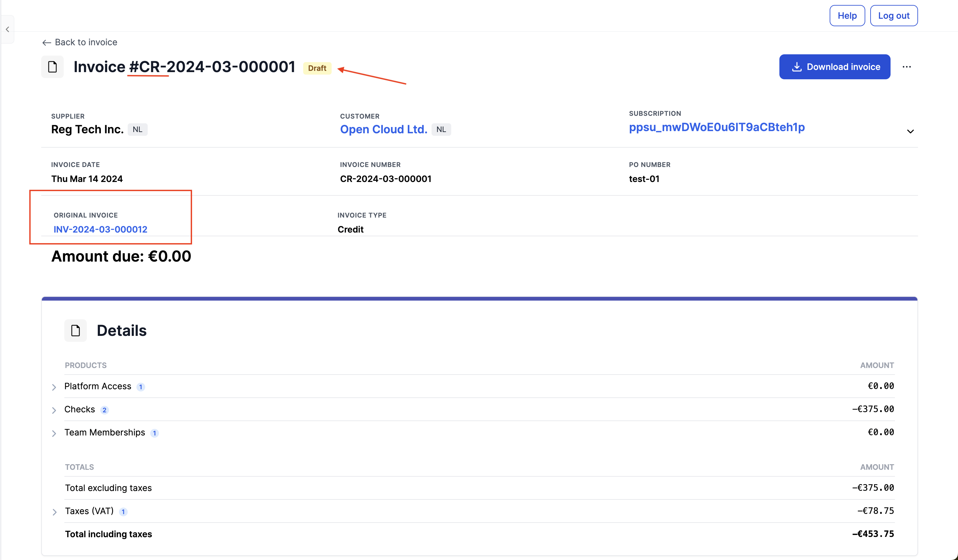Click the count badge beside Checks
This screenshot has height=560, width=958.
pos(104,410)
